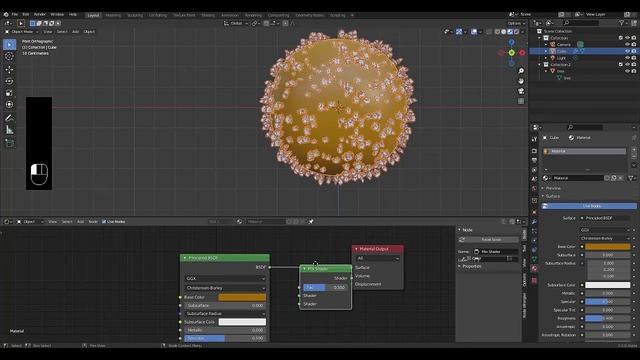
Task: Toggle camera view with the camera icon
Action: click(x=521, y=91)
